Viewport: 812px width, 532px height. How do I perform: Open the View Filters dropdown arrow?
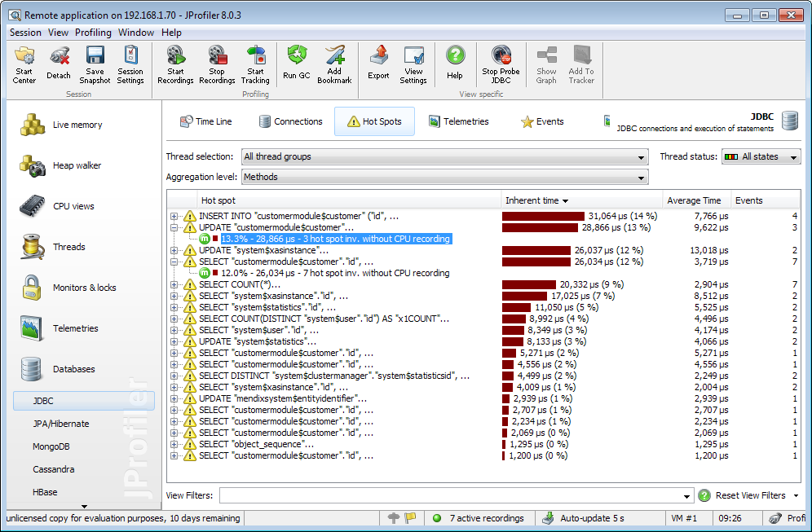click(686, 496)
